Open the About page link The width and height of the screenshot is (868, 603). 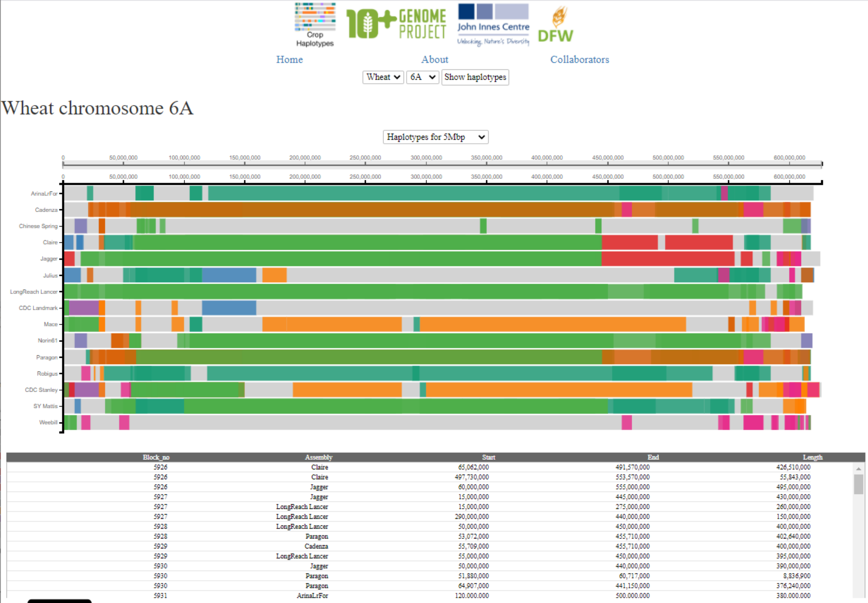[435, 59]
